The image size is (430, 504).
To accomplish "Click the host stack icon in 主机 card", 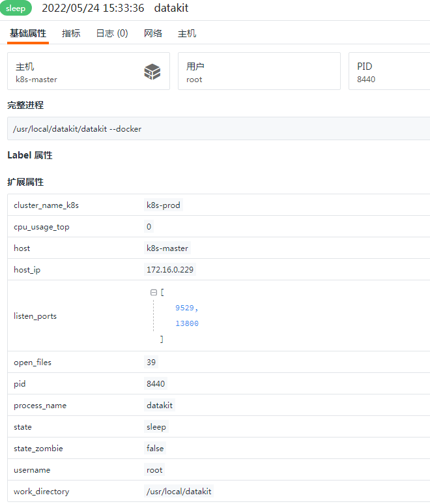I will tap(152, 71).
